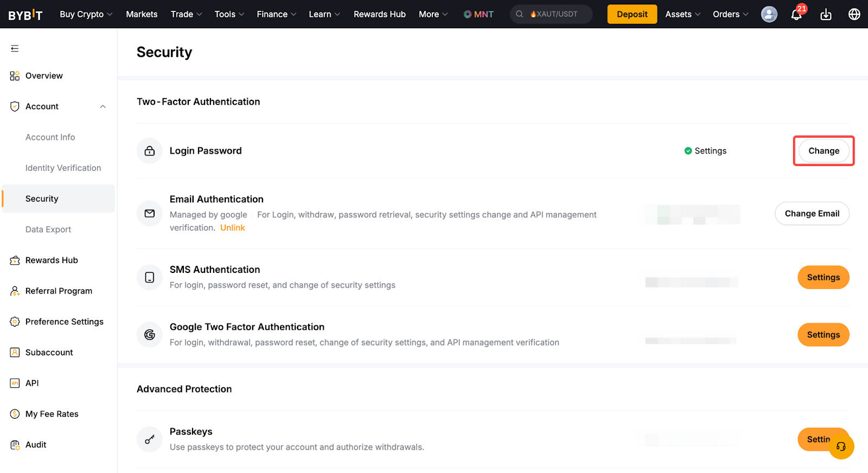The image size is (868, 473).
Task: Open the notifications bell icon
Action: [x=796, y=15]
